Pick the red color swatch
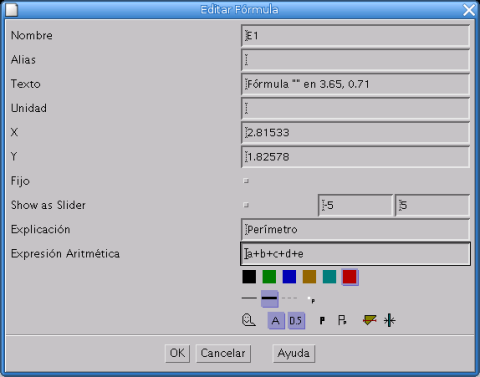This screenshot has width=480, height=377. pyautogui.click(x=350, y=277)
